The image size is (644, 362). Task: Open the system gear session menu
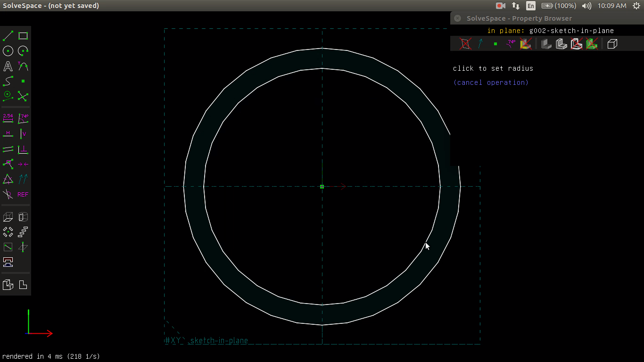coord(636,6)
